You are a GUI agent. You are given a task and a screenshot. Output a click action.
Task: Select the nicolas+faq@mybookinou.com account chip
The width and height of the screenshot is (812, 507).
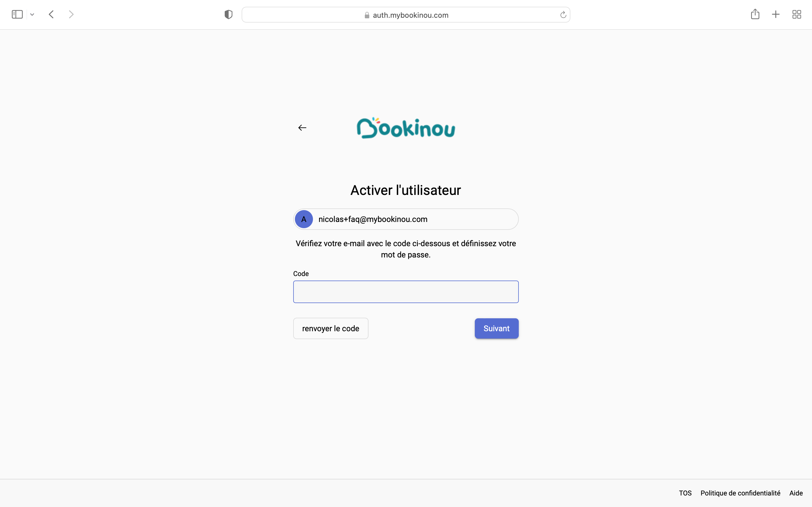point(406,219)
